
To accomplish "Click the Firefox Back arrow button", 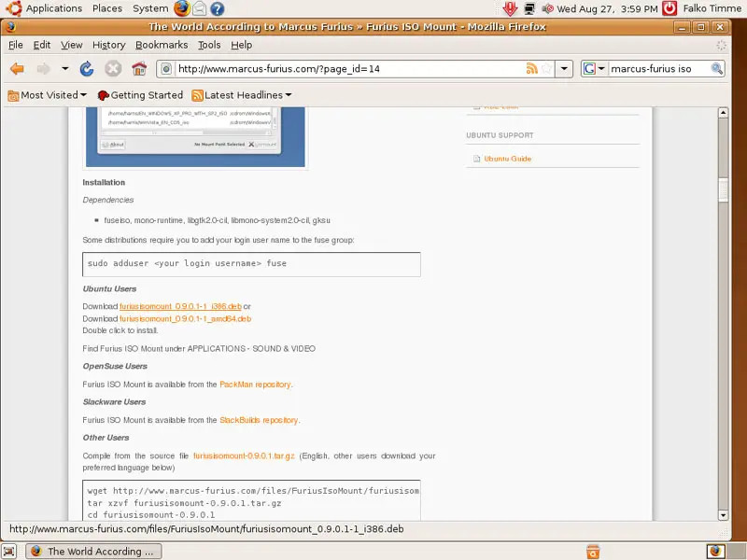I will (x=17, y=69).
